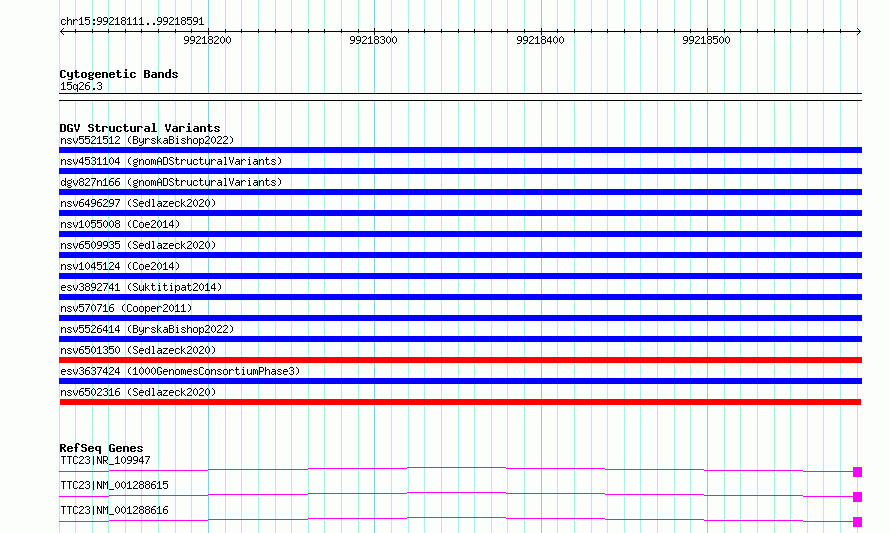Click the 99218200 ruler position
Viewport: 890px width, 533px height.
pos(207,40)
